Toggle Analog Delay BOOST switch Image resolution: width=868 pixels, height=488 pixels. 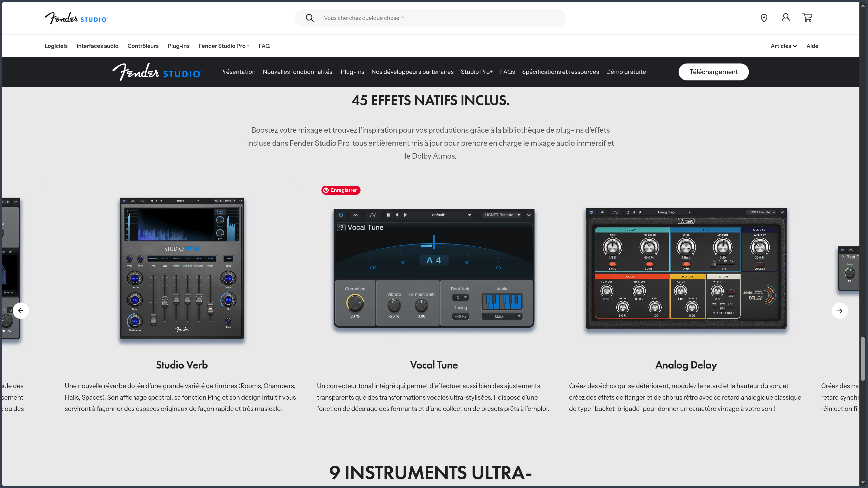pos(649,264)
